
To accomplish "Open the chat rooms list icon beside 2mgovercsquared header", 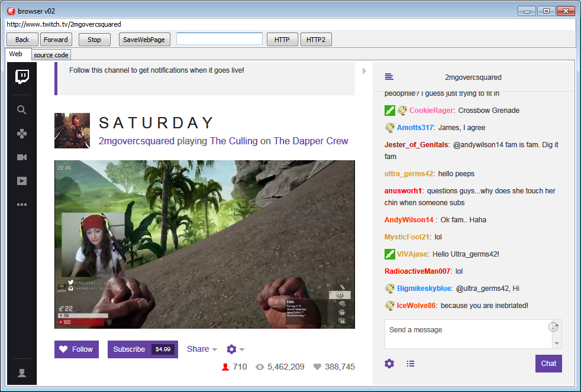I will (389, 77).
